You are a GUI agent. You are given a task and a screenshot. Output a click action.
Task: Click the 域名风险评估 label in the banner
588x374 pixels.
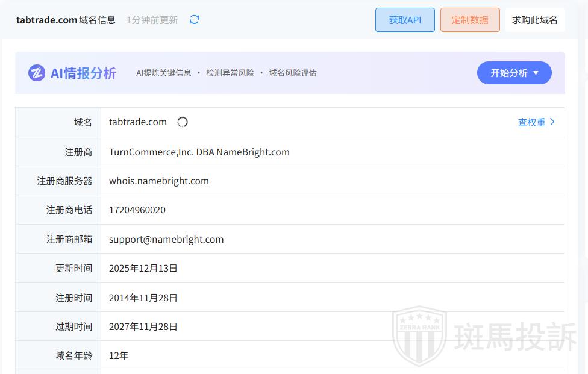(292, 73)
